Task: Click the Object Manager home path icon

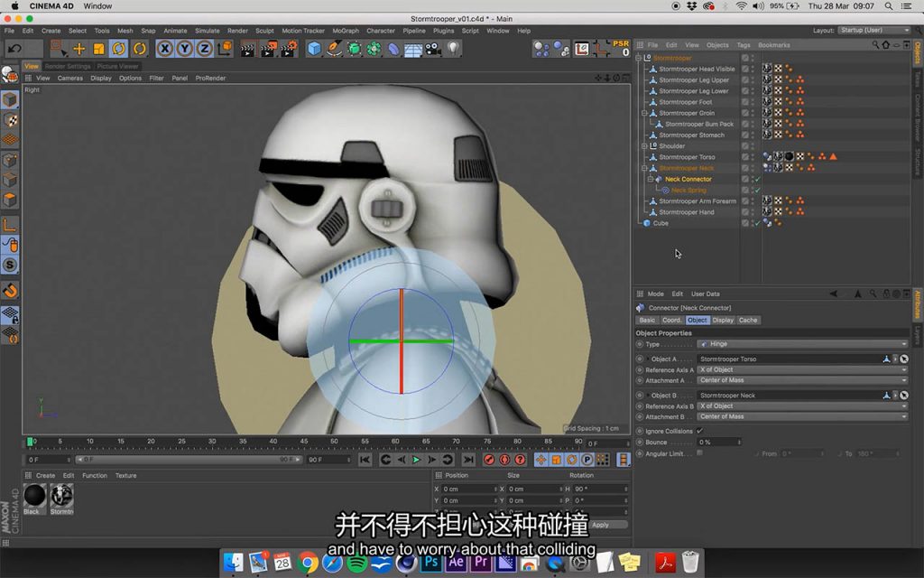Action: tap(886, 45)
